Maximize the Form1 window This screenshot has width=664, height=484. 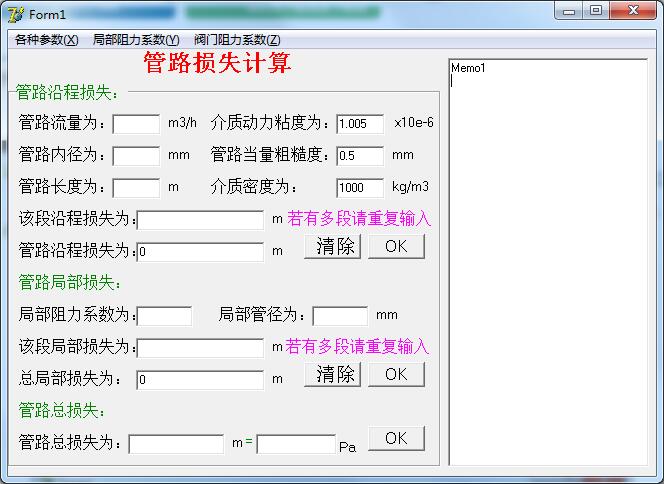[596, 11]
